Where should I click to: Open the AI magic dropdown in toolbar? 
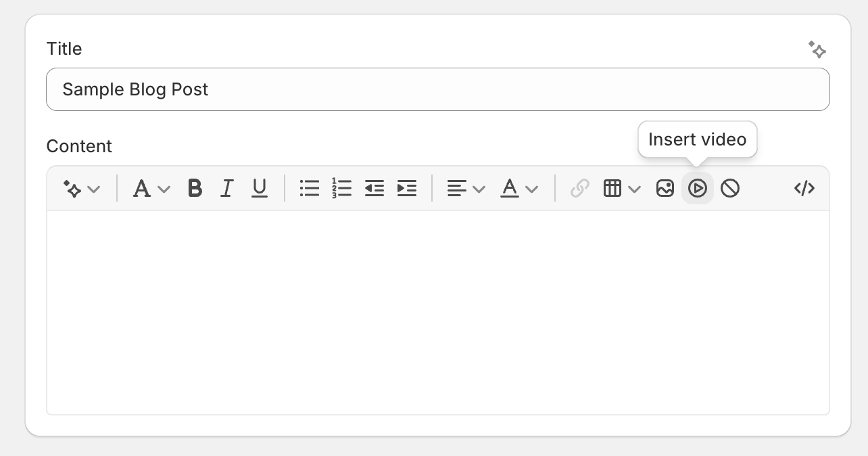coord(82,188)
